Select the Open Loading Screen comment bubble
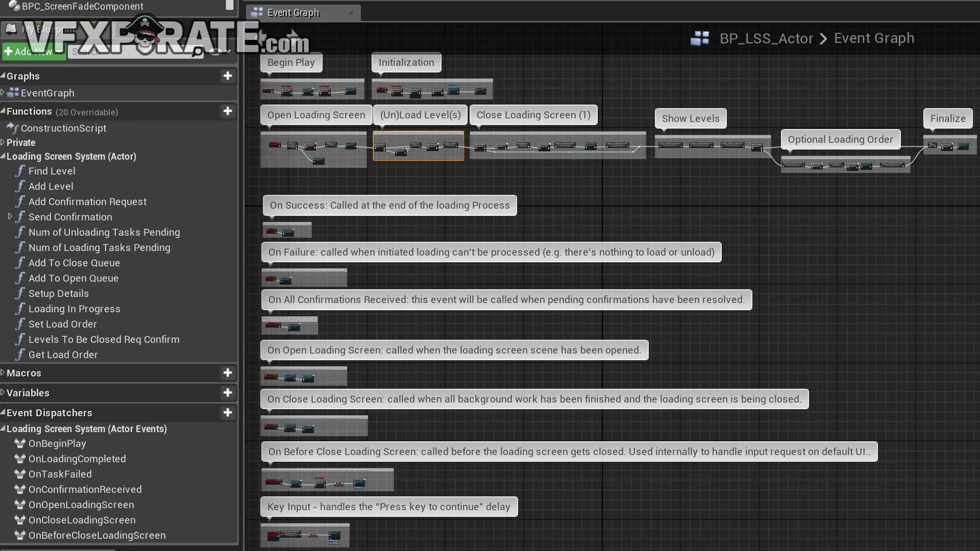 pyautogui.click(x=316, y=115)
